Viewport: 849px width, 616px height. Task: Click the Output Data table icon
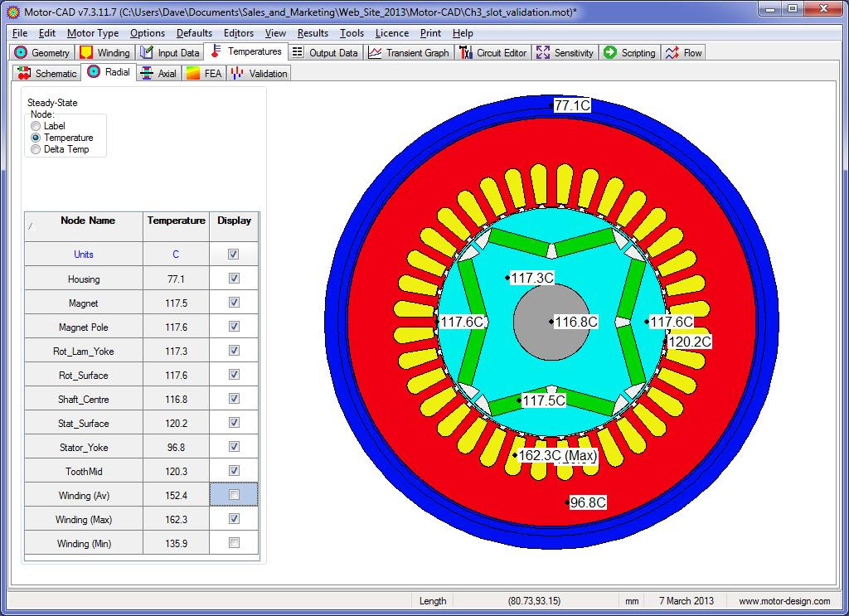click(x=298, y=52)
